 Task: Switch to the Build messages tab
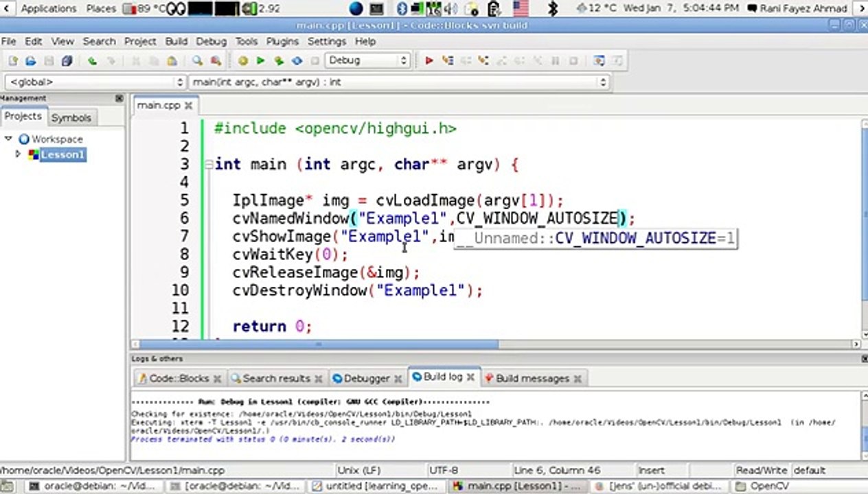point(532,378)
